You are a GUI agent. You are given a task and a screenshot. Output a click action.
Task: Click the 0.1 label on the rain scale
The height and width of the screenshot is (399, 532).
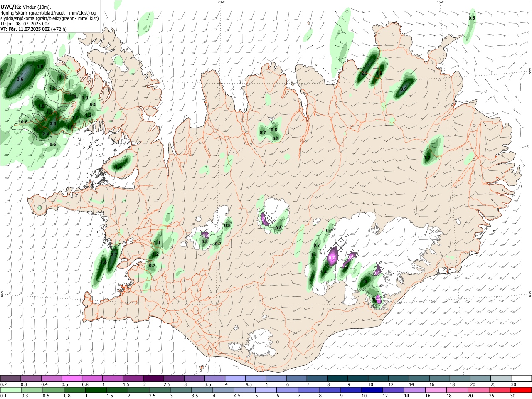tap(3, 396)
